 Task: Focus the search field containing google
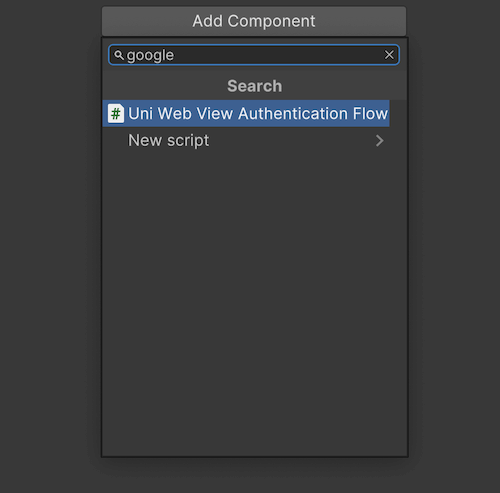pyautogui.click(x=254, y=55)
